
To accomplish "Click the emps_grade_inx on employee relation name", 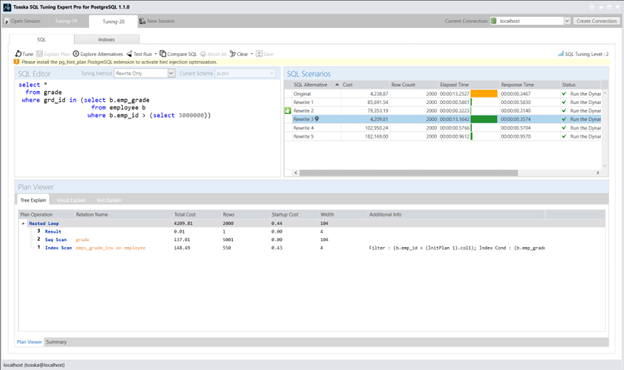I will click(x=111, y=248).
